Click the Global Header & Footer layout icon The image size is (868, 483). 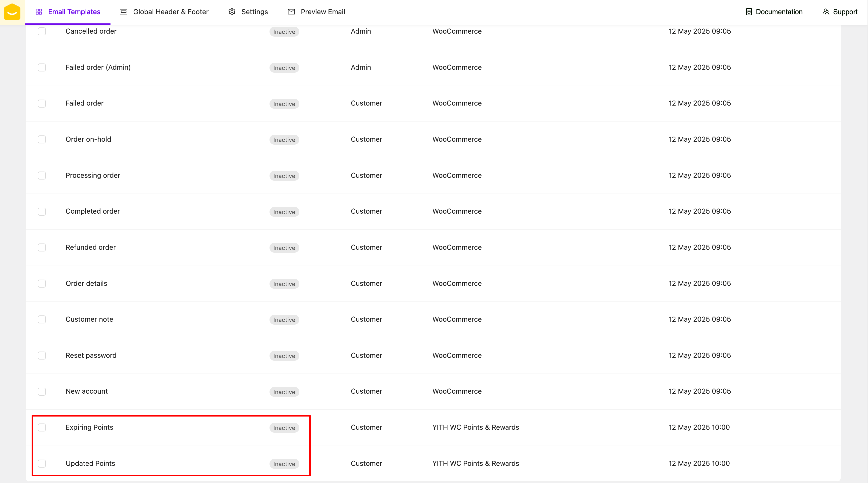coord(124,12)
